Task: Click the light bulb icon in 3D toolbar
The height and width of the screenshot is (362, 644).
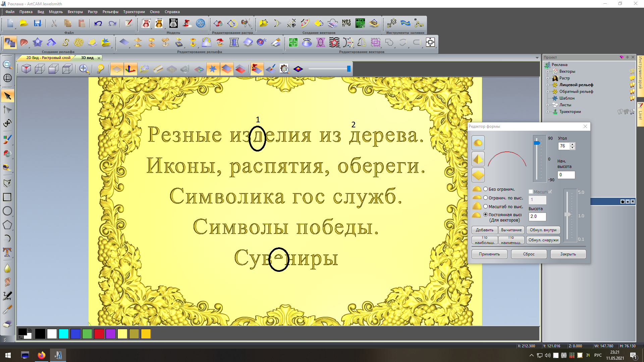Action: pyautogui.click(x=100, y=69)
